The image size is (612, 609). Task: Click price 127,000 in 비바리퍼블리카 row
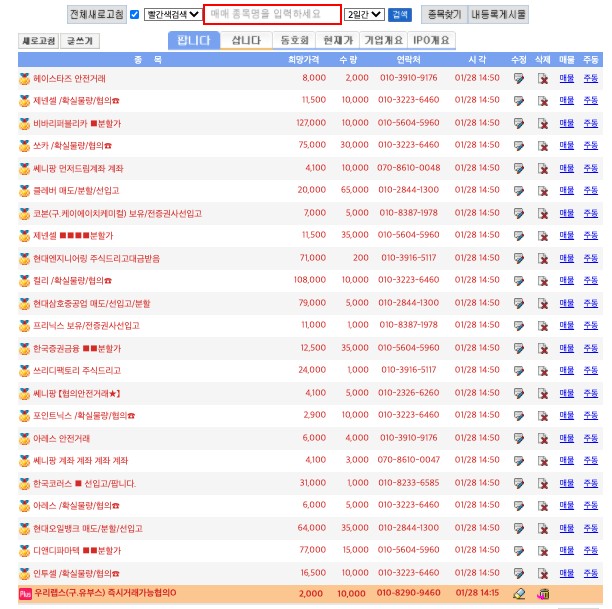click(311, 123)
